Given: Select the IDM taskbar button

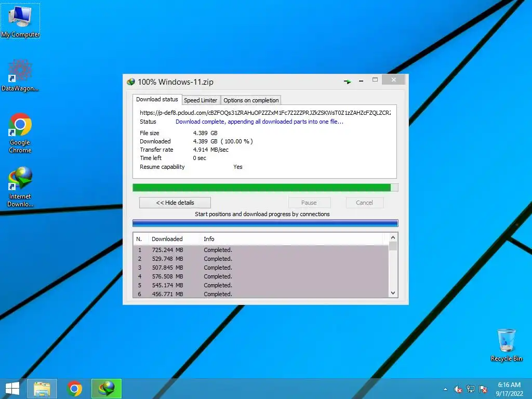Looking at the screenshot, I should pyautogui.click(x=106, y=389).
